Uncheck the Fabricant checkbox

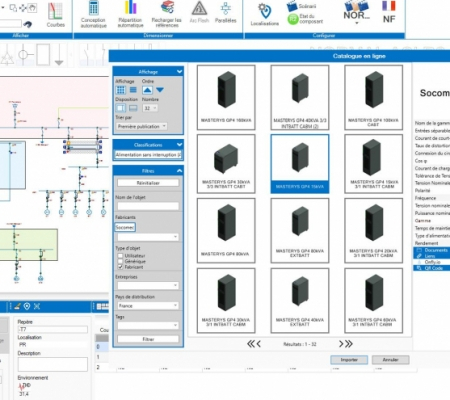pyautogui.click(x=120, y=267)
